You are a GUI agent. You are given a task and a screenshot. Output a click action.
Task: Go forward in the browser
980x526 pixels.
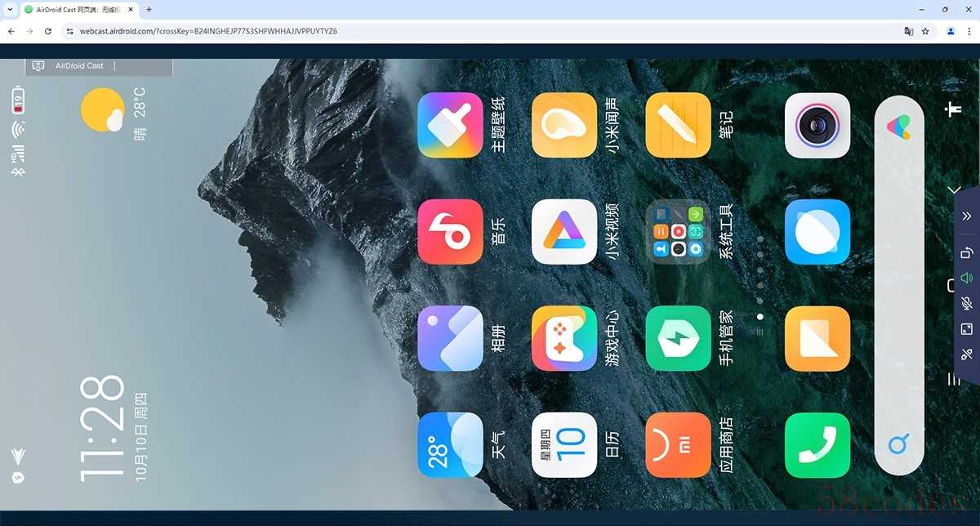[x=29, y=31]
